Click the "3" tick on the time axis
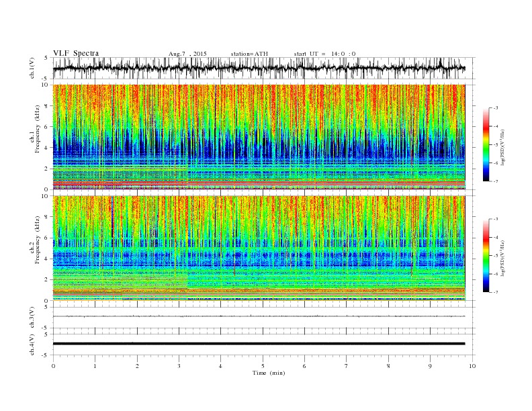Image resolution: width=532 pixels, height=411 pixels. coord(179,366)
